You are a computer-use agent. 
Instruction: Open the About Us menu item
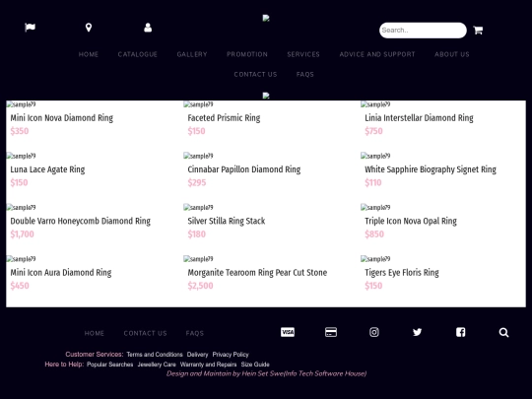[x=452, y=54]
